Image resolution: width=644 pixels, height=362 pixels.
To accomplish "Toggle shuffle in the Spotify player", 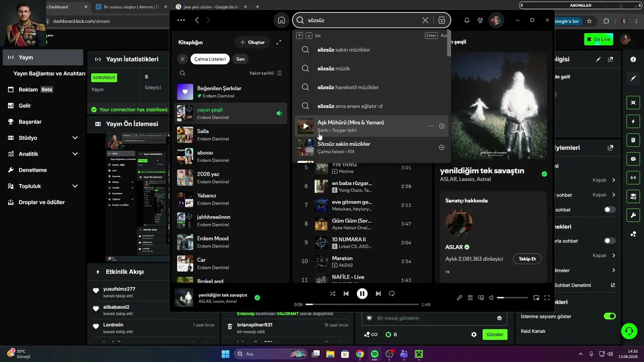I will tap(333, 294).
